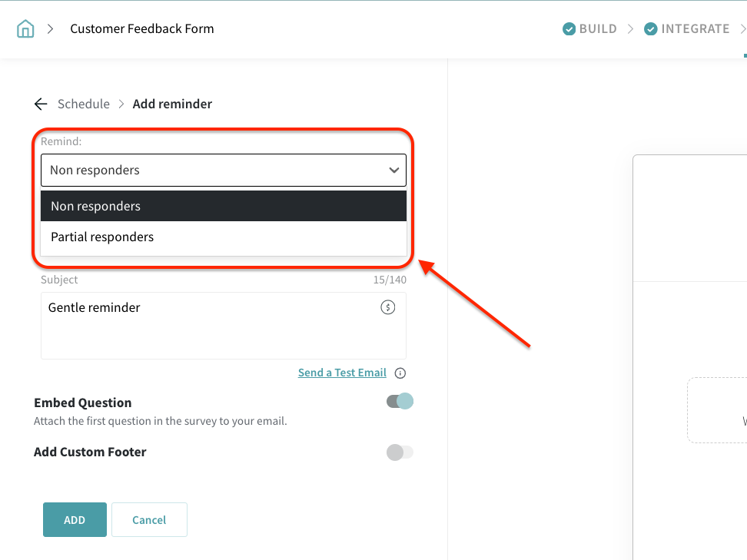
Task: Click the info icon beside Send a Test Email
Action: [400, 373]
